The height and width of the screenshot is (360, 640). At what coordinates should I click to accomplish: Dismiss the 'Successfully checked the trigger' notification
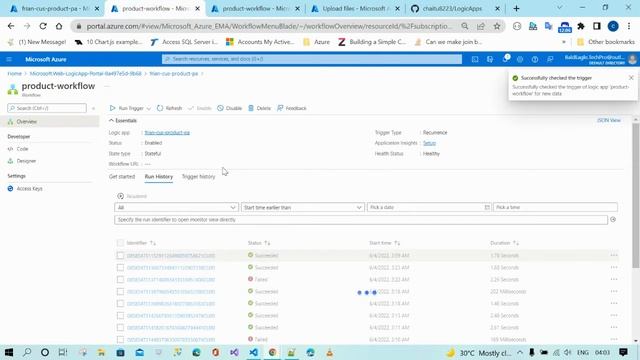click(631, 78)
